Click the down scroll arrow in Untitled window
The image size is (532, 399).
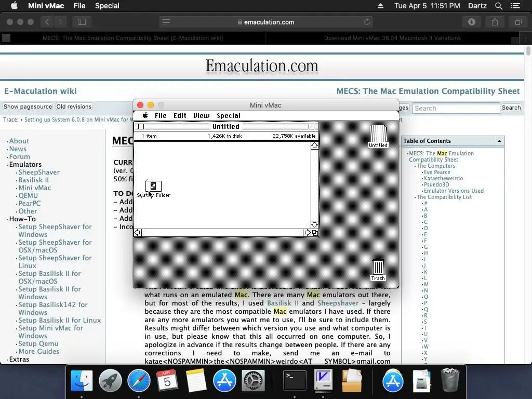pos(314,224)
